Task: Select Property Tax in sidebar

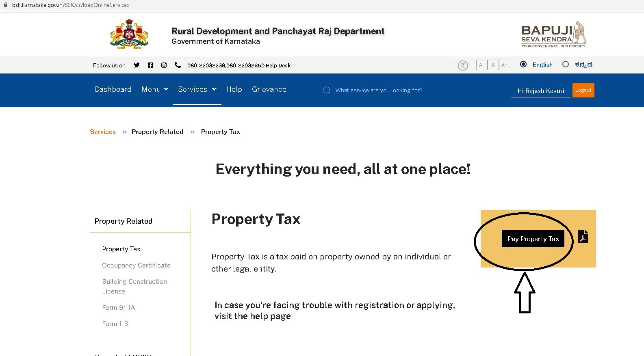Action: pyautogui.click(x=121, y=249)
